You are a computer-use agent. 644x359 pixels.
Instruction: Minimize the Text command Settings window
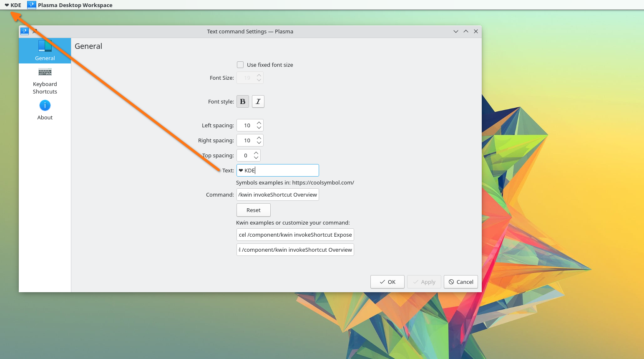(x=456, y=31)
